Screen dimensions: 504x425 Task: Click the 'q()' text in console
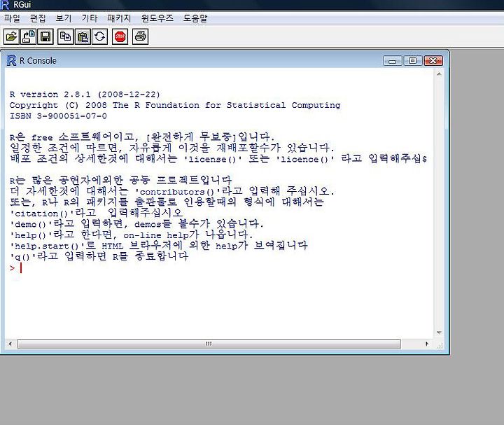click(x=23, y=256)
